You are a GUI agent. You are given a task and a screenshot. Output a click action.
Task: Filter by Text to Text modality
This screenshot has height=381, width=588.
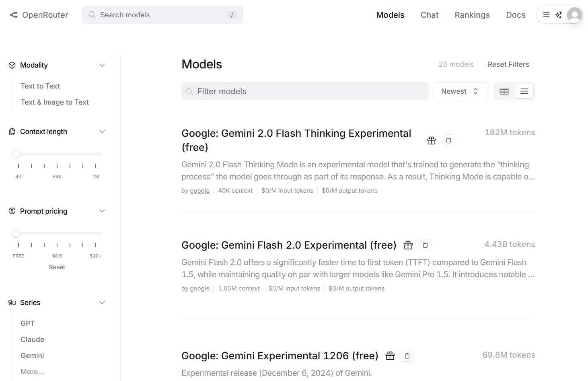point(40,86)
